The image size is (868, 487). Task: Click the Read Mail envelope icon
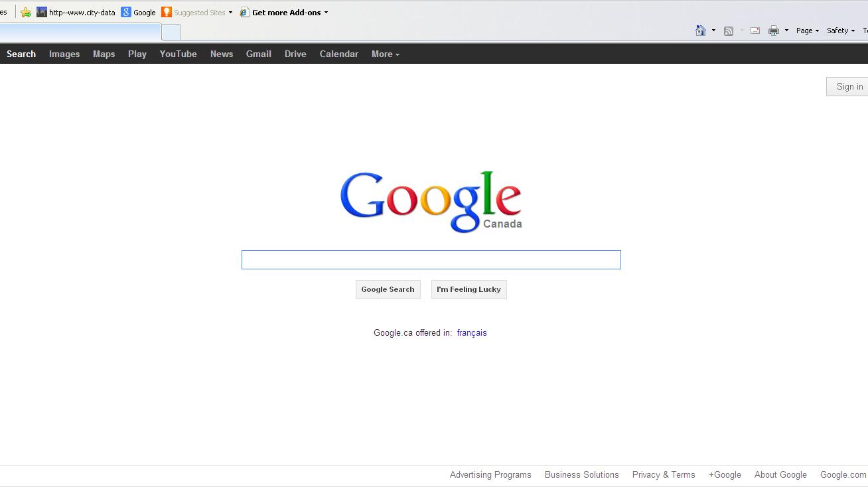755,31
